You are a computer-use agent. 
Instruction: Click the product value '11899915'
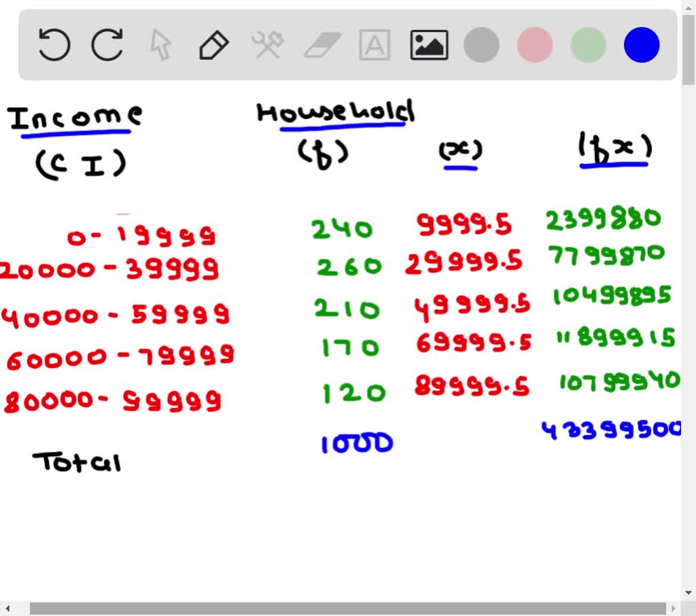point(616,337)
